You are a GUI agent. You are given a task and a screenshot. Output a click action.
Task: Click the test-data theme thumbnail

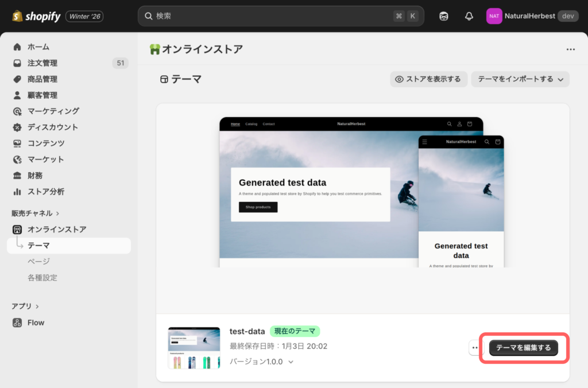pyautogui.click(x=194, y=348)
